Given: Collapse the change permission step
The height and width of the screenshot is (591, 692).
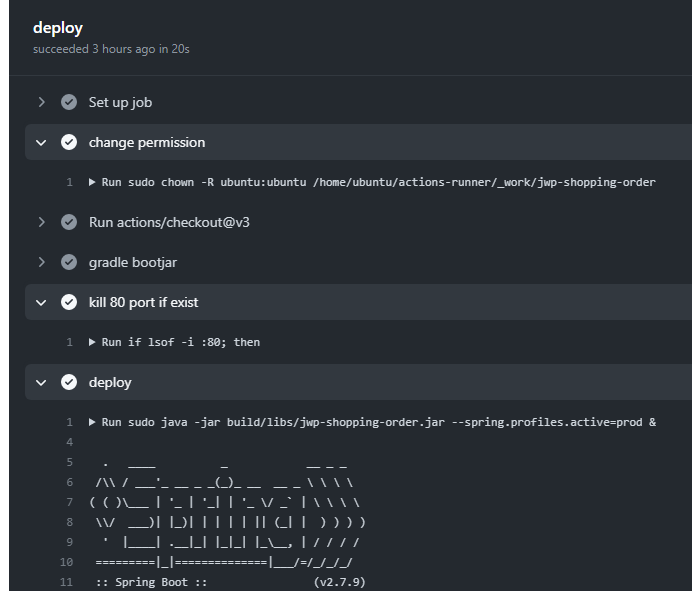Looking at the screenshot, I should point(41,142).
